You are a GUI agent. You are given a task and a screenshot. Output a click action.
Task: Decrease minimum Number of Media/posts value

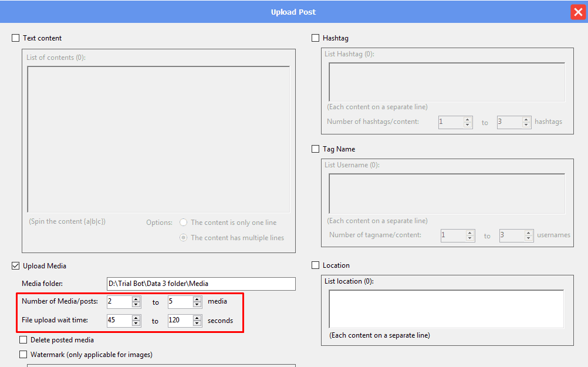(136, 305)
